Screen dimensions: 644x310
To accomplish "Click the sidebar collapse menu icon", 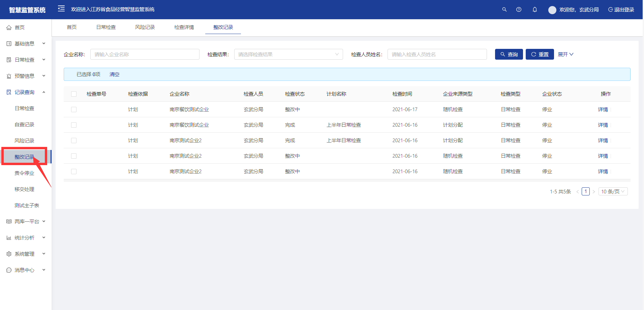I will click(61, 9).
